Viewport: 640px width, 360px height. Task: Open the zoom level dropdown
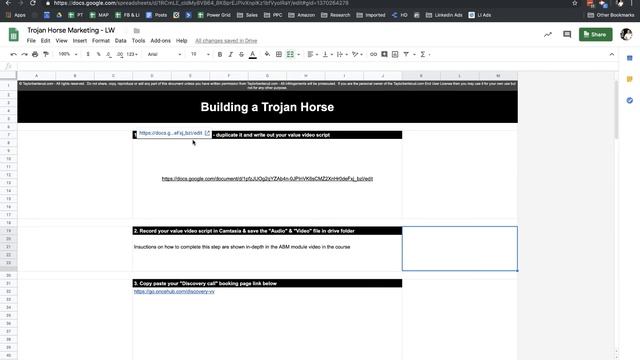tap(68, 54)
